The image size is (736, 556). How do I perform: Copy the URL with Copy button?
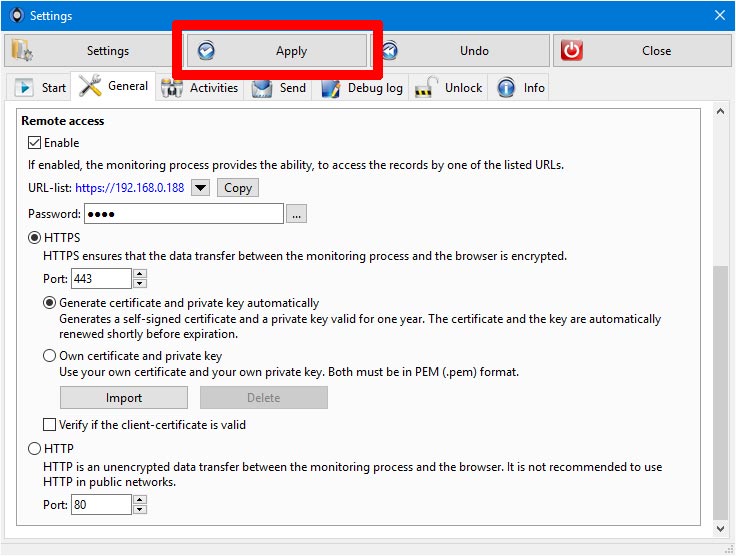pyautogui.click(x=238, y=188)
